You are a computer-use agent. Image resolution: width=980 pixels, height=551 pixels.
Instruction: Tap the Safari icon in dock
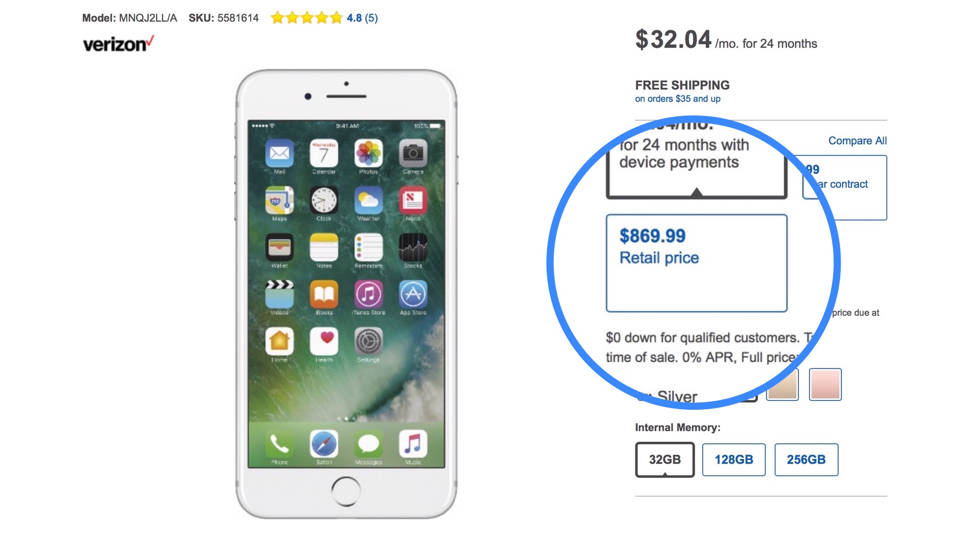click(324, 444)
